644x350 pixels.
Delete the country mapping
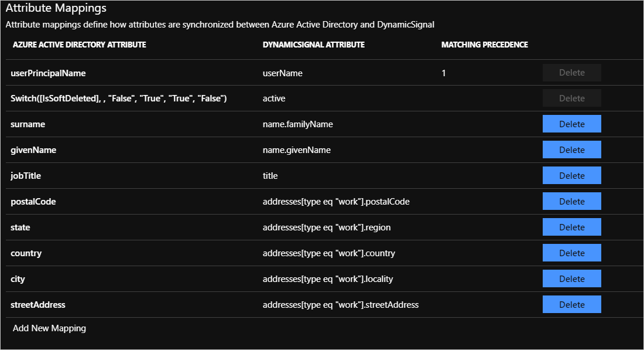click(572, 253)
